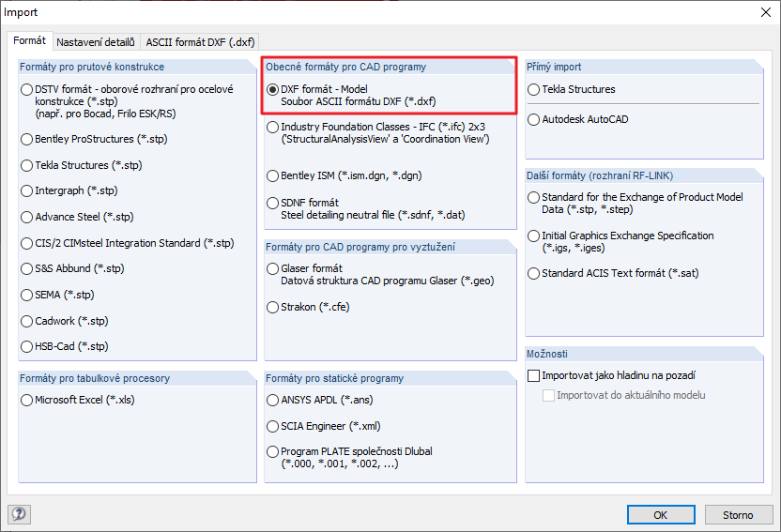Select Standard ACIS Text formát (*.sat)
The image size is (781, 532).
coord(533,273)
